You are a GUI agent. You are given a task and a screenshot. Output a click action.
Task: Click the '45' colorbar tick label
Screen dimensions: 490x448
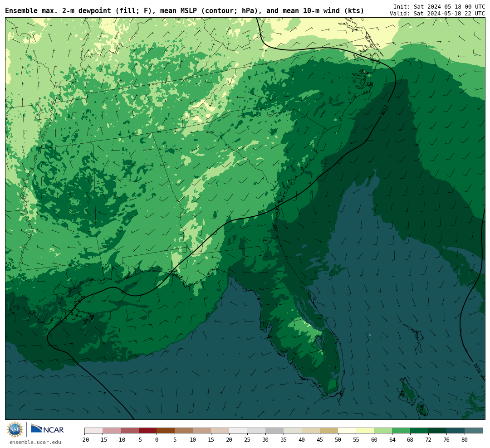click(x=320, y=440)
